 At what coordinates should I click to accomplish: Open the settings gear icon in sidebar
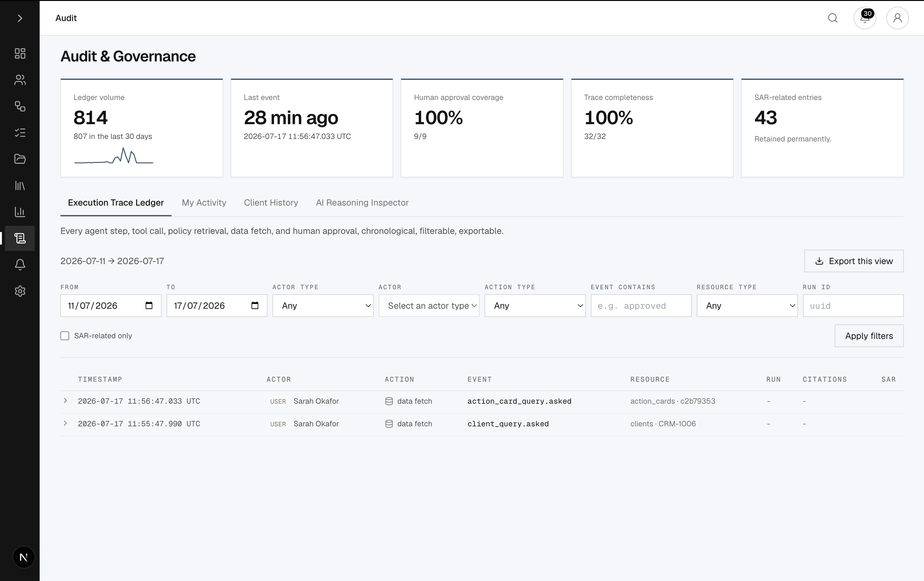(20, 291)
